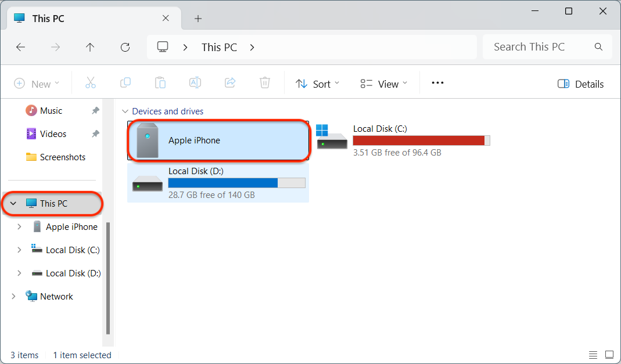
Task: Unpin Music from Quick access
Action: pyautogui.click(x=95, y=111)
